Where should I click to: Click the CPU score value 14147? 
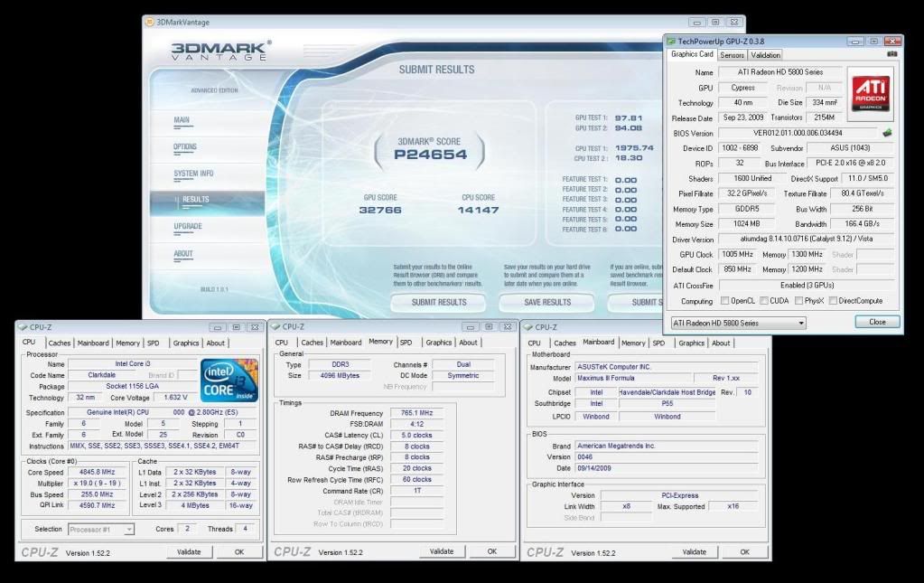tap(478, 210)
